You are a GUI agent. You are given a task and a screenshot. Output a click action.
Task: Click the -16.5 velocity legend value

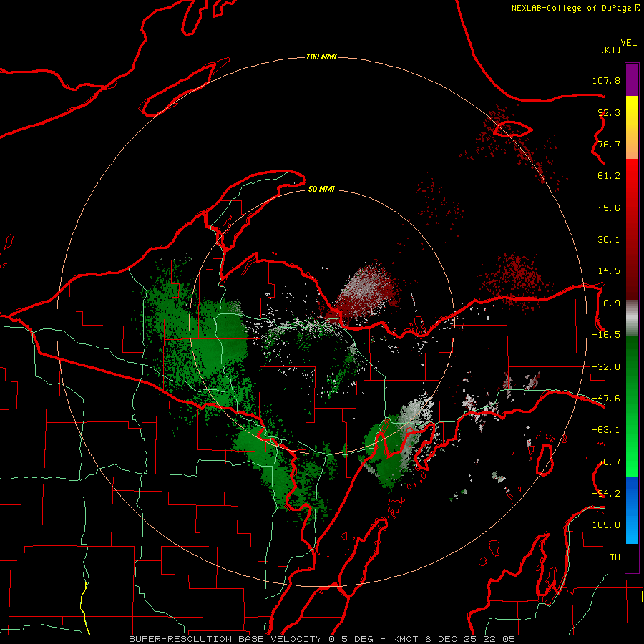click(x=606, y=335)
